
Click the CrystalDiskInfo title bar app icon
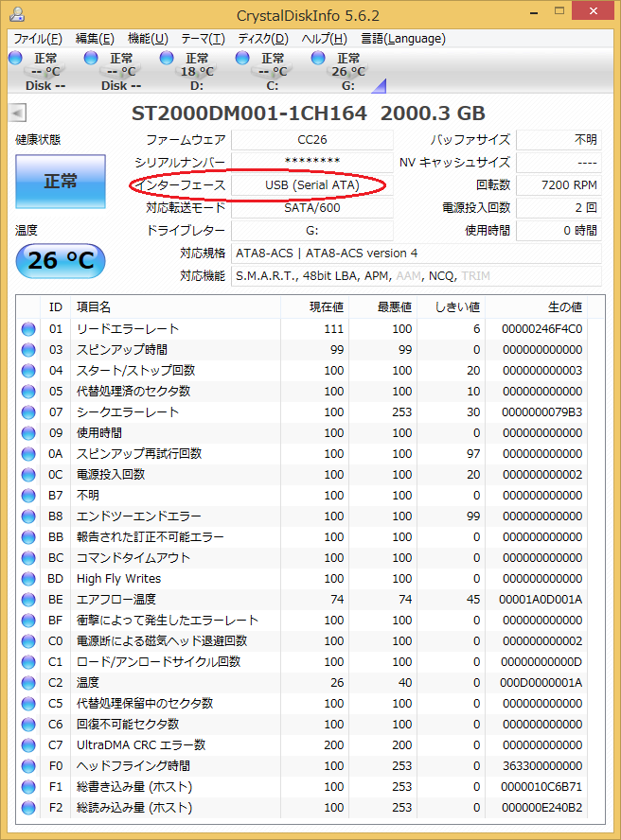point(17,14)
